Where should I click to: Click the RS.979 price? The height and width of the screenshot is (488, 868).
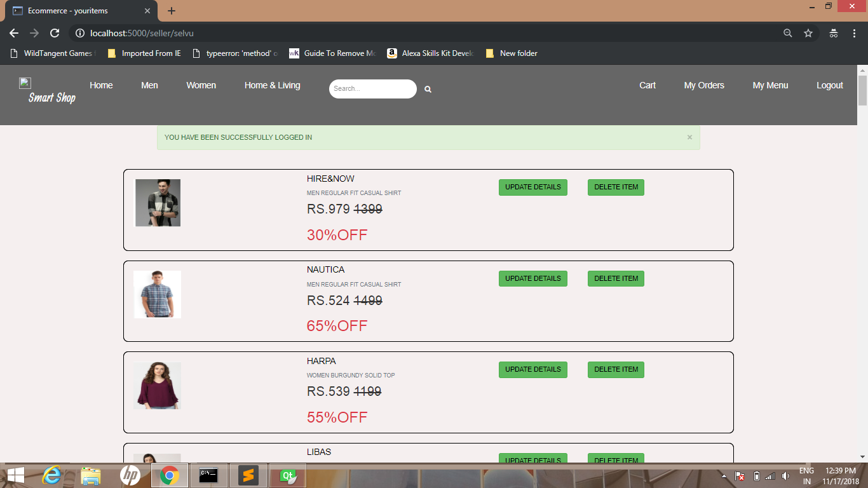(x=329, y=209)
